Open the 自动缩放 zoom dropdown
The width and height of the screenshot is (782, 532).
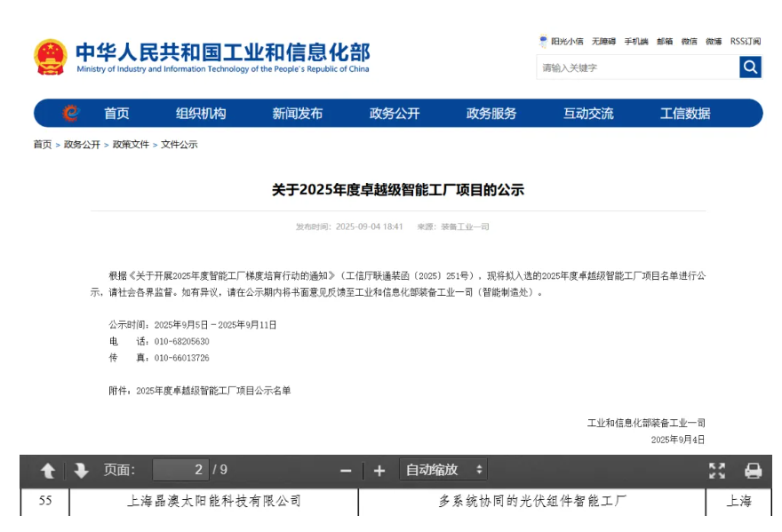point(443,470)
